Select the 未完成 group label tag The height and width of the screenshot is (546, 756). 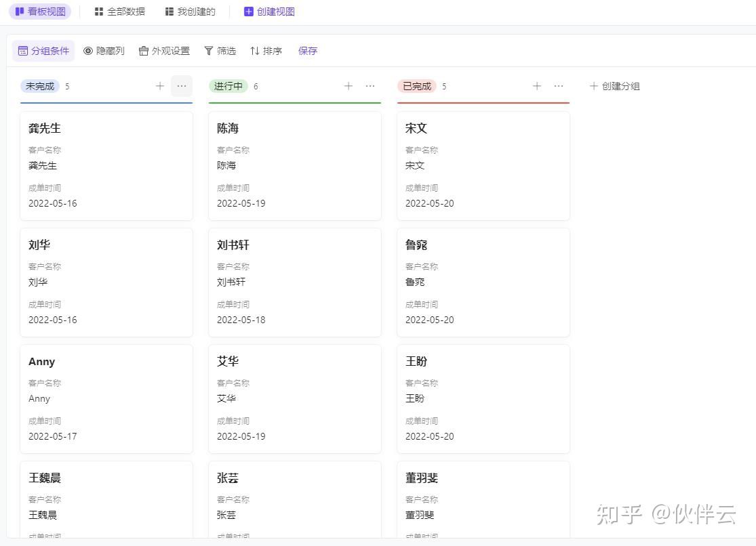click(x=40, y=86)
